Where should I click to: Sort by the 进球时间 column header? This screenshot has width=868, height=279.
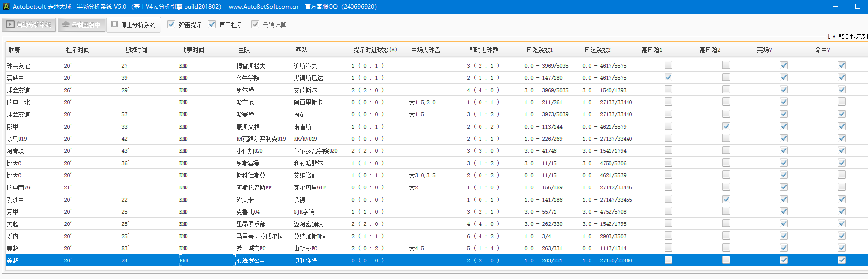[135, 50]
